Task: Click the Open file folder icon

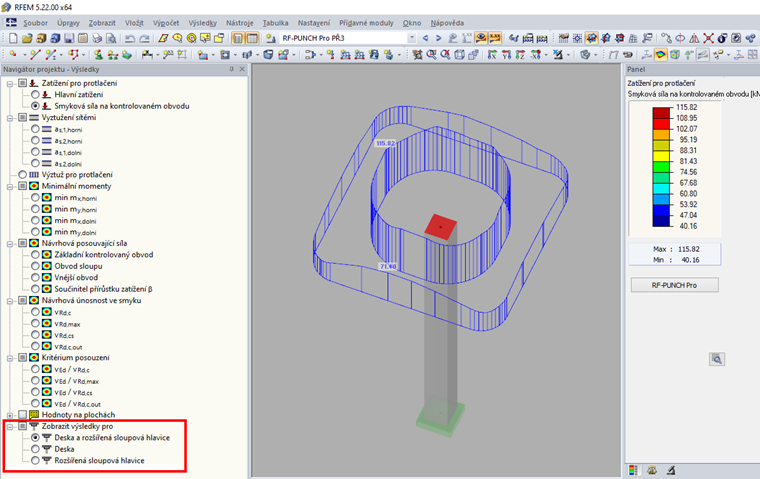Action: (27, 38)
